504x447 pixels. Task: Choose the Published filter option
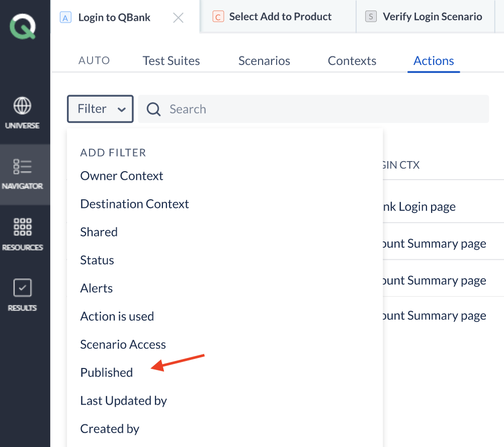tap(107, 372)
